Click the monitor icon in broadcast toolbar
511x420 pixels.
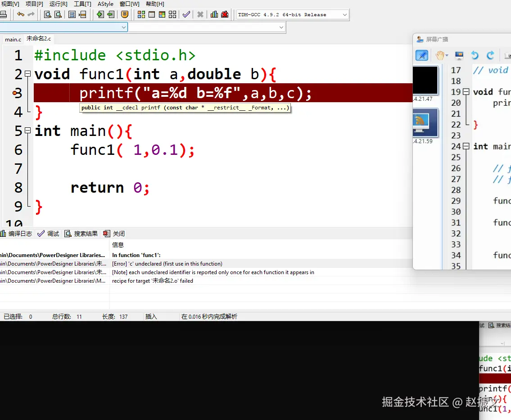[459, 55]
